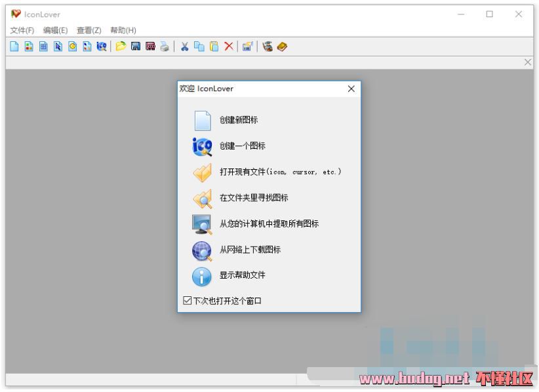Viewport: 539px width, 392px height.
Task: Select 创建一个图标 option
Action: pos(243,146)
